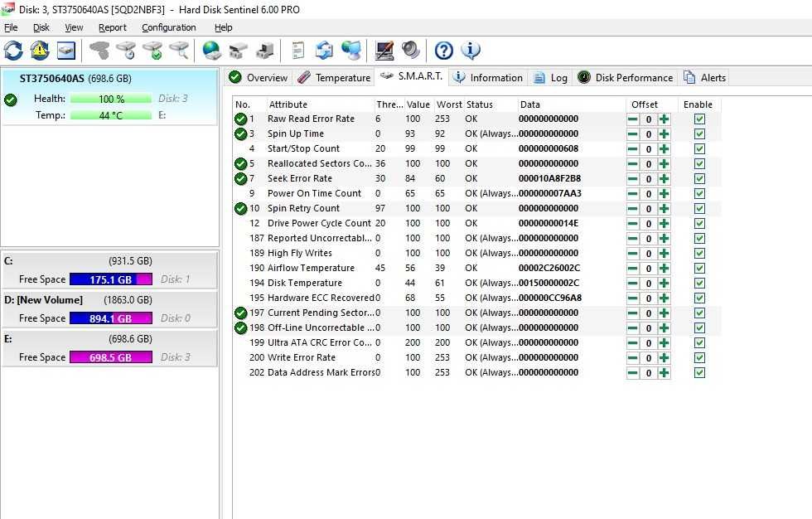
Task: Select the Ultra ATA CRC Error Count row
Action: click(x=476, y=343)
